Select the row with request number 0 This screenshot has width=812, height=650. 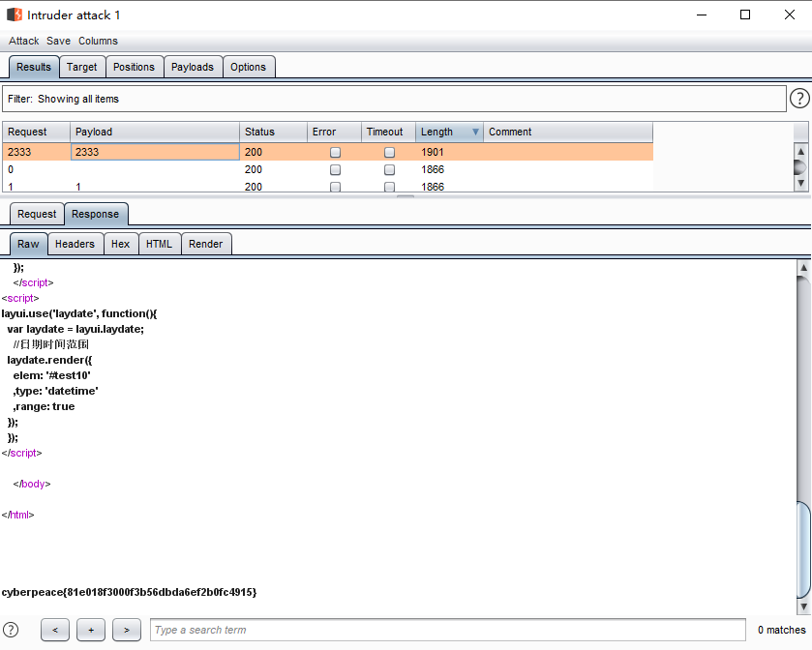pyautogui.click(x=327, y=169)
